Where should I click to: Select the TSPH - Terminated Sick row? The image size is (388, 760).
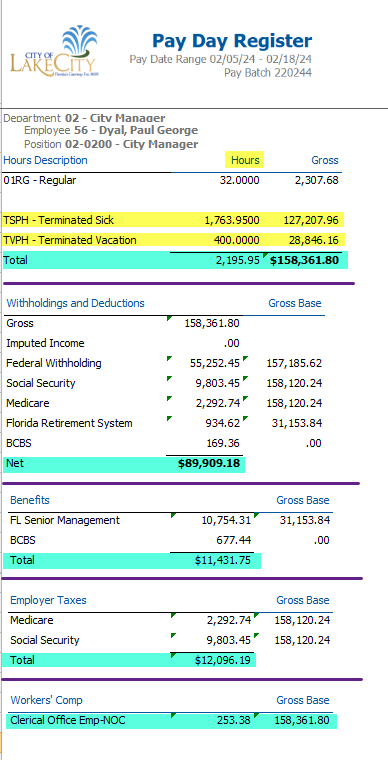pos(173,220)
